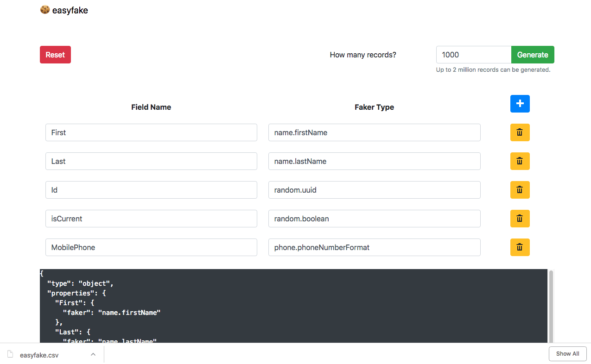Image resolution: width=591 pixels, height=364 pixels.
Task: Click the How many records? label
Action: click(x=363, y=55)
